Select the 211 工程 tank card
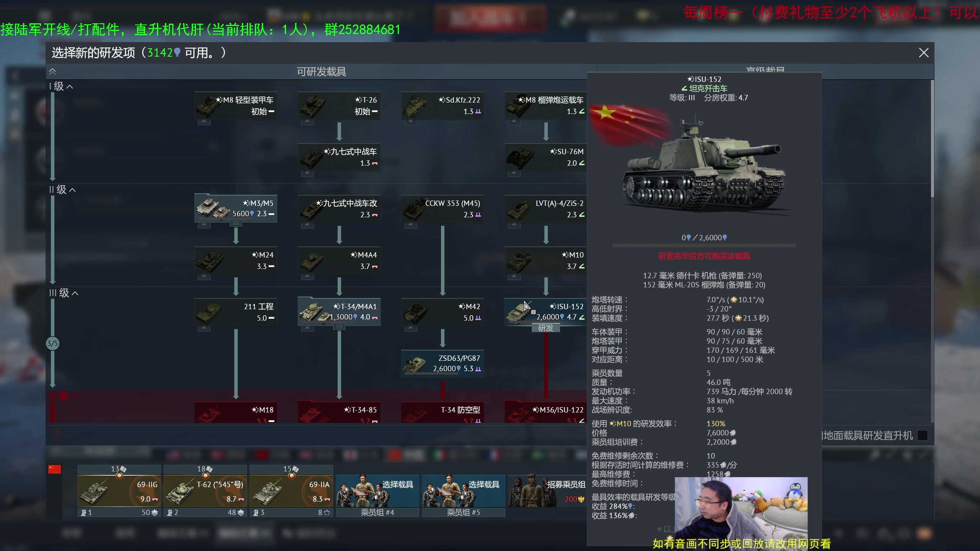Image resolution: width=980 pixels, height=551 pixels. [236, 312]
